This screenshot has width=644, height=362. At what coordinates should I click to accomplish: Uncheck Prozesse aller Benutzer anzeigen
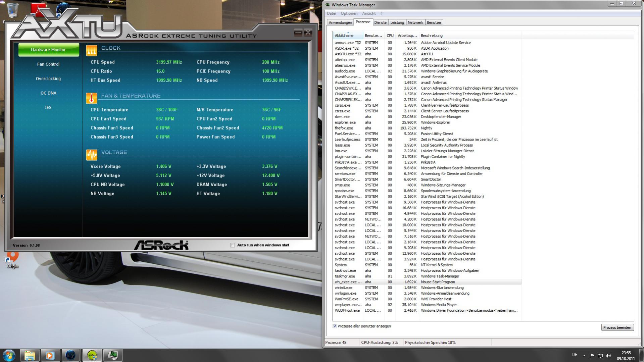tap(335, 326)
